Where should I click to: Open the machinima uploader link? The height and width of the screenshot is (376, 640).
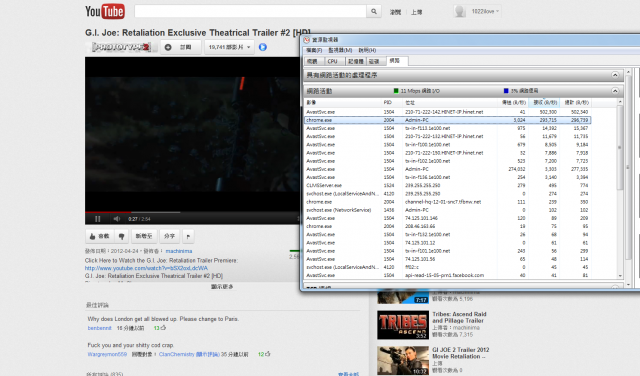click(179, 251)
